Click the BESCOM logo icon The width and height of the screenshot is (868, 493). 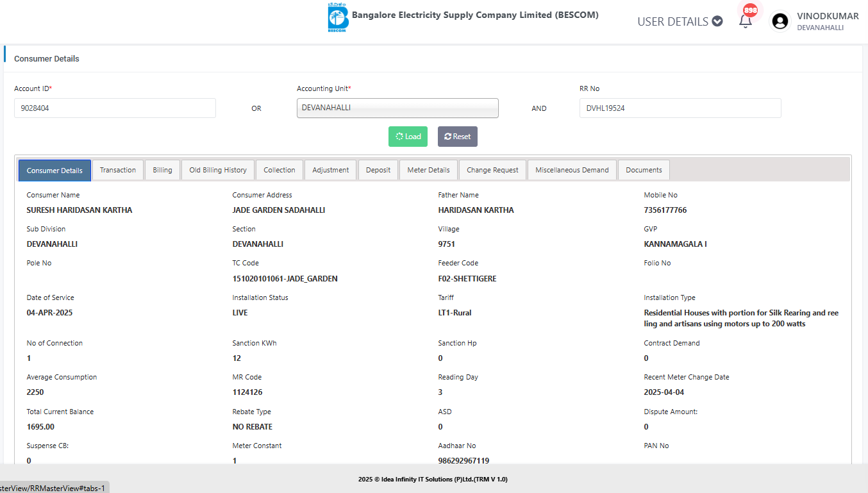(337, 18)
